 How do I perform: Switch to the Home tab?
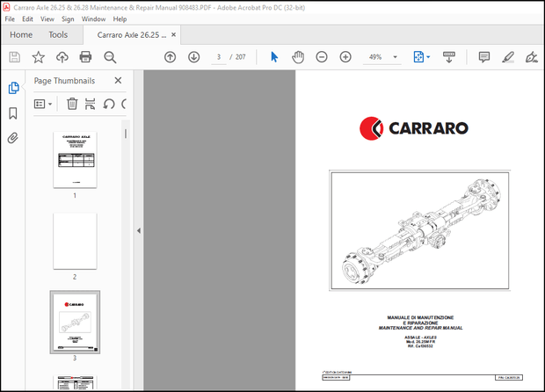(21, 35)
